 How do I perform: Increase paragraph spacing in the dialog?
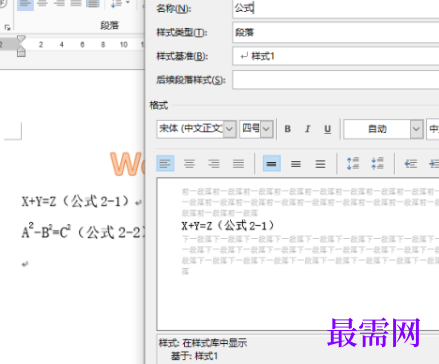(353, 164)
